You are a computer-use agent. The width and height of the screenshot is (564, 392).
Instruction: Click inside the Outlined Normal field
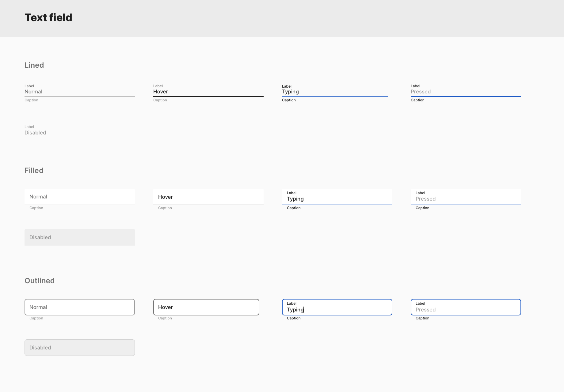(79, 307)
